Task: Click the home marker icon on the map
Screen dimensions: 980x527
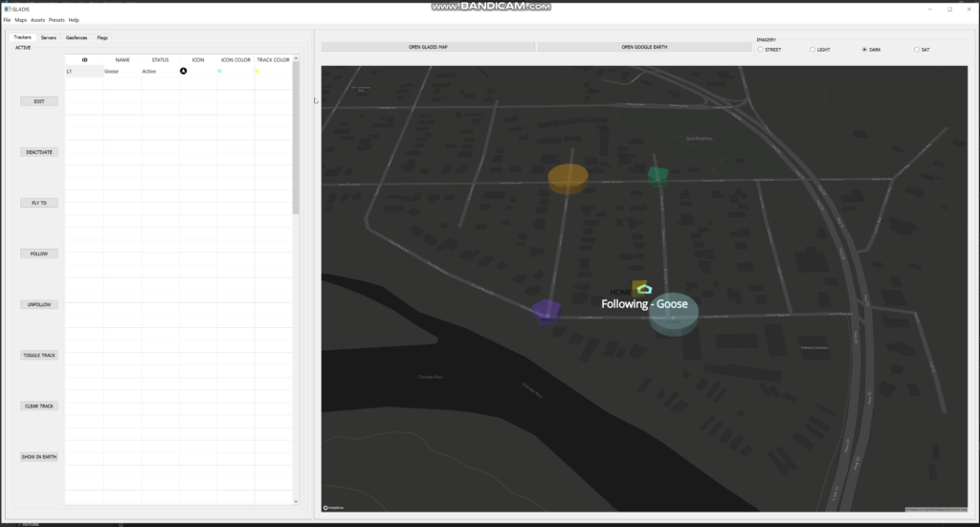Action: coord(644,289)
